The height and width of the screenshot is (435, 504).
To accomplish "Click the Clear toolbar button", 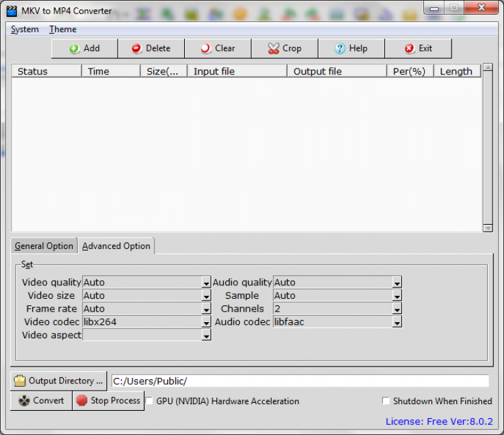I will click(x=218, y=48).
